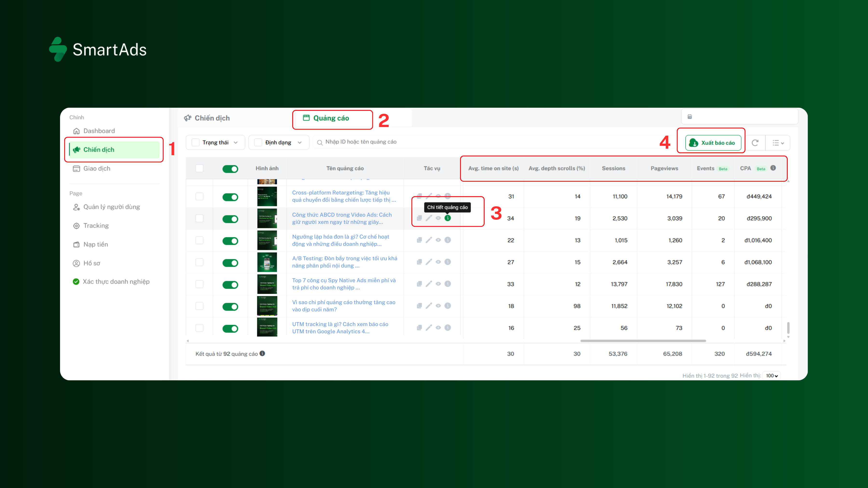Toggle off Công thức ABCD ad
This screenshot has height=488, width=868.
[x=230, y=219]
